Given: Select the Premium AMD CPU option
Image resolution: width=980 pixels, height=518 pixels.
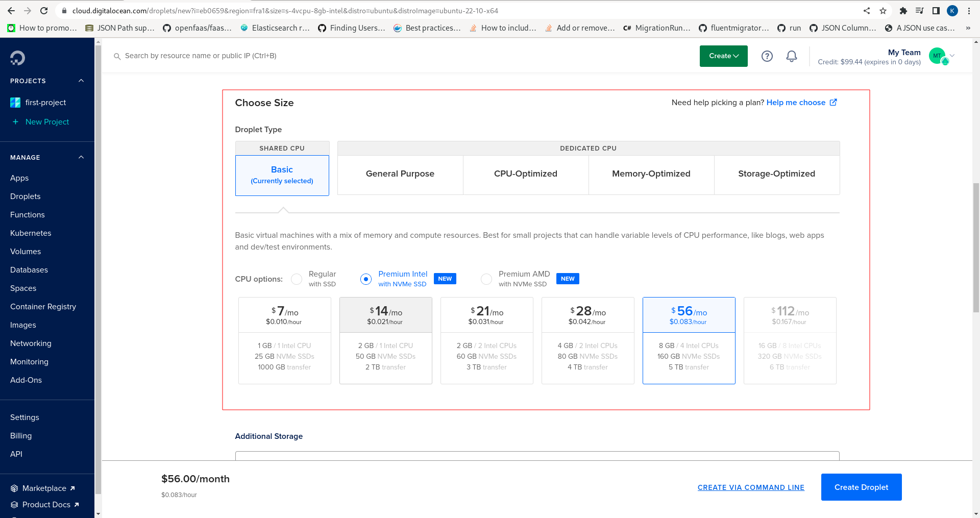Looking at the screenshot, I should point(486,279).
